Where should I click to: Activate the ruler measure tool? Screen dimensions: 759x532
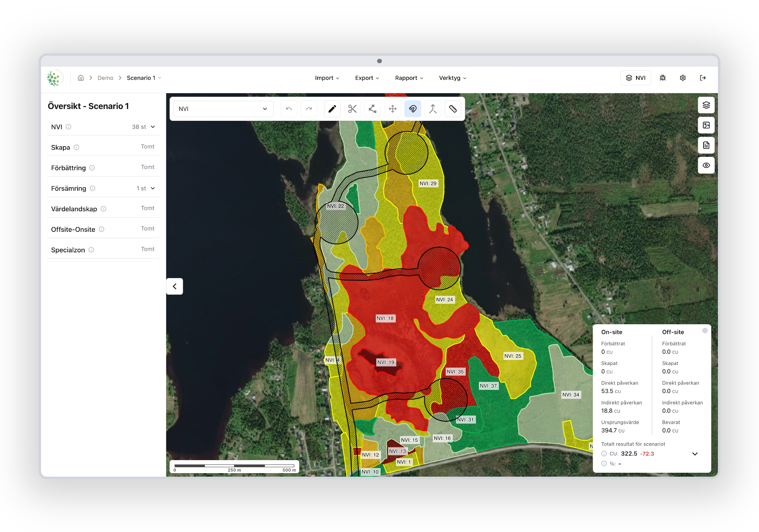[x=453, y=109]
